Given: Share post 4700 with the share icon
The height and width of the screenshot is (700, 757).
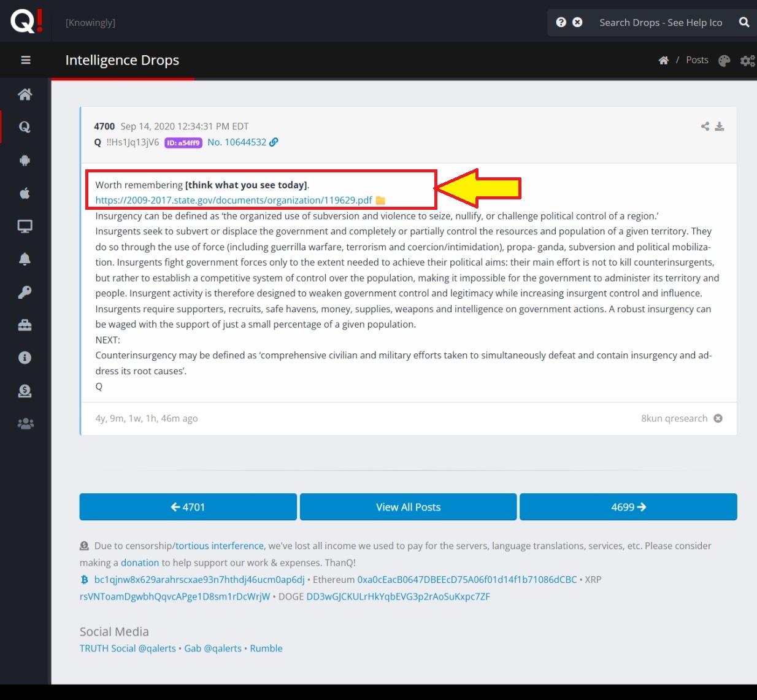Looking at the screenshot, I should (705, 126).
